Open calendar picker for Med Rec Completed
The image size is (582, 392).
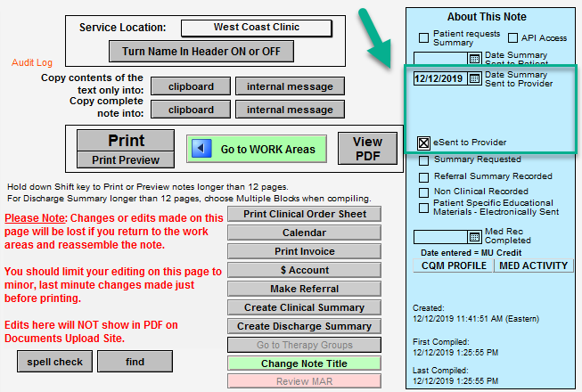click(475, 237)
